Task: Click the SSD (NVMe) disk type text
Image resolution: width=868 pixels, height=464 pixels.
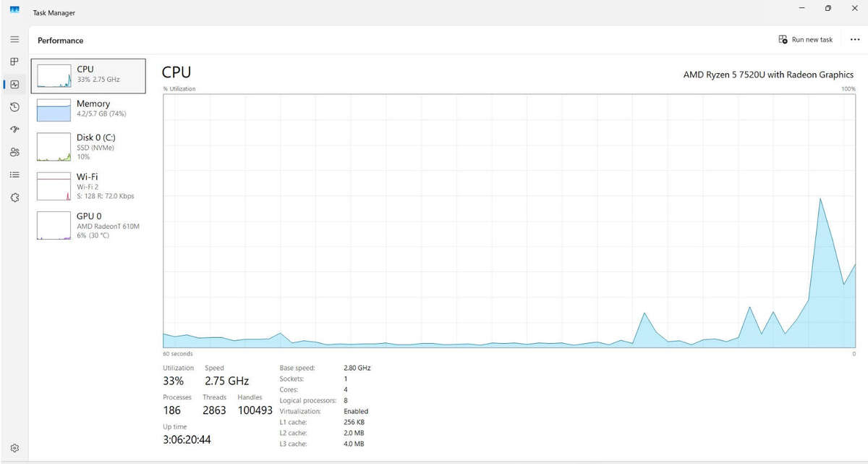Action: coord(95,148)
